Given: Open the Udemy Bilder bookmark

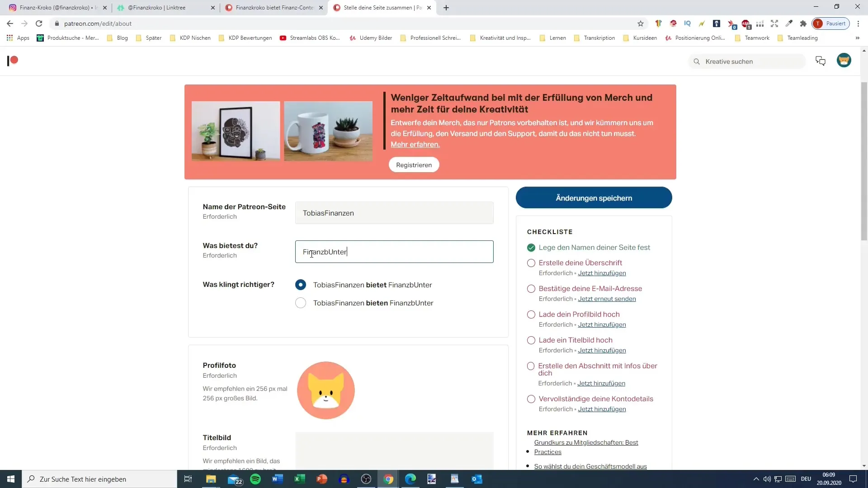Looking at the screenshot, I should click(x=371, y=38).
